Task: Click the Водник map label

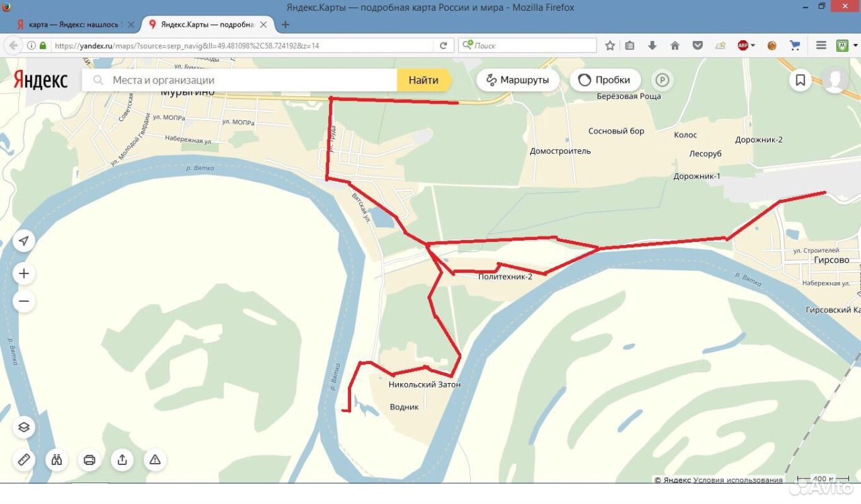Action: click(404, 407)
